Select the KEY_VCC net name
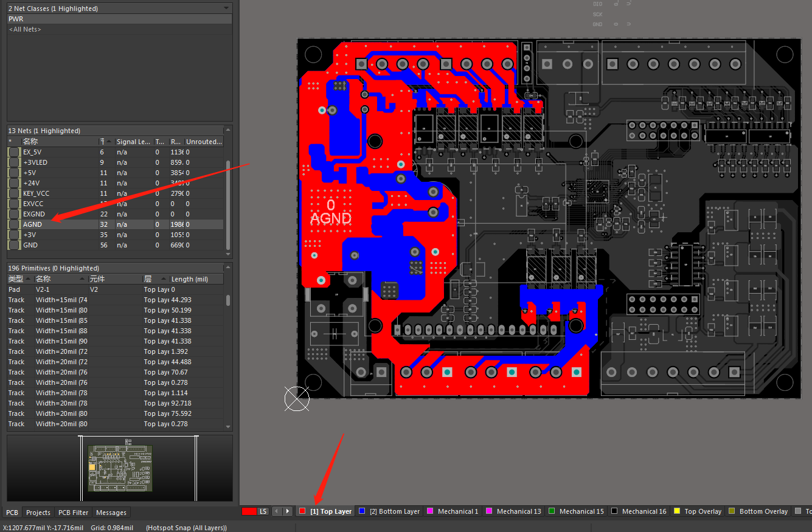The width and height of the screenshot is (812, 532). click(36, 193)
